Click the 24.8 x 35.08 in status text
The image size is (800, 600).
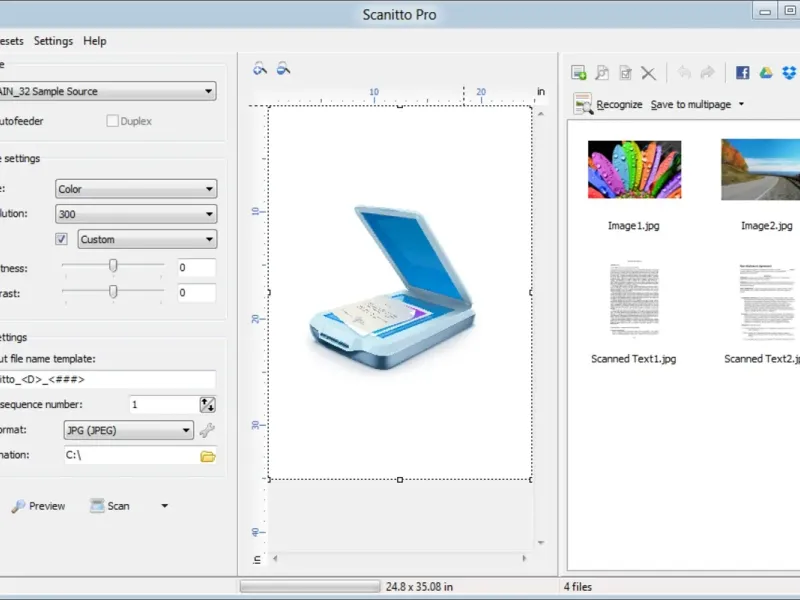click(419, 587)
